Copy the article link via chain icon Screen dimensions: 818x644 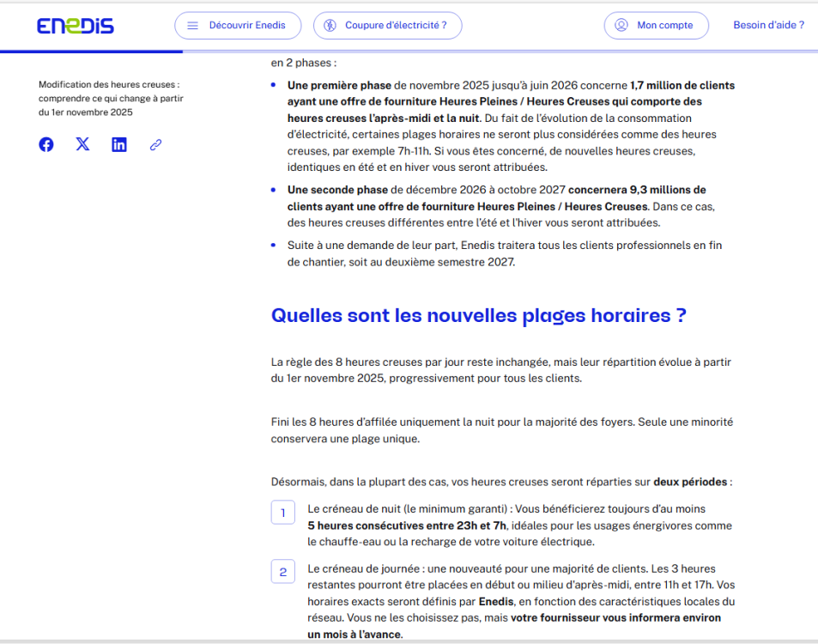(155, 144)
